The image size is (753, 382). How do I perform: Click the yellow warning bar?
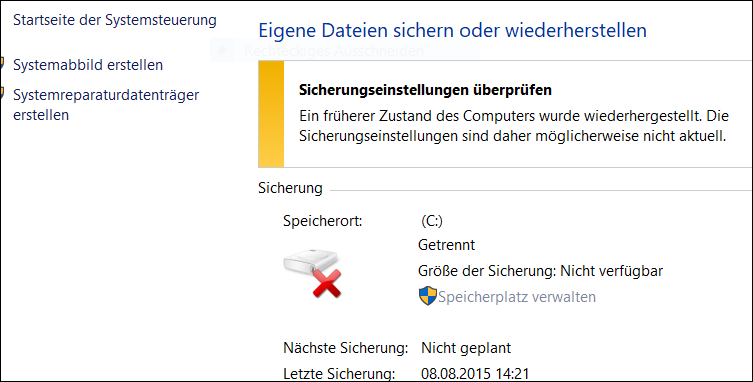click(x=271, y=114)
